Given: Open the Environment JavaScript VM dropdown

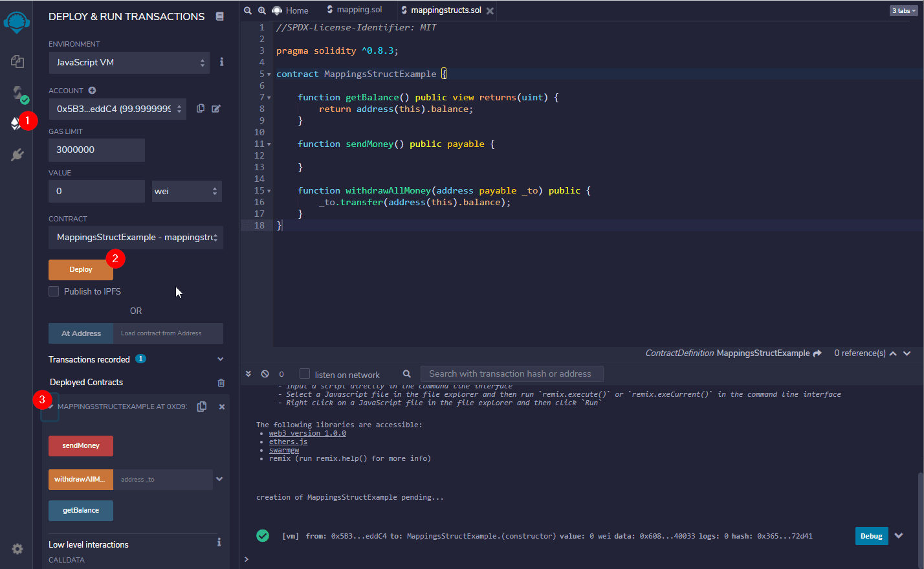Looking at the screenshot, I should 129,63.
